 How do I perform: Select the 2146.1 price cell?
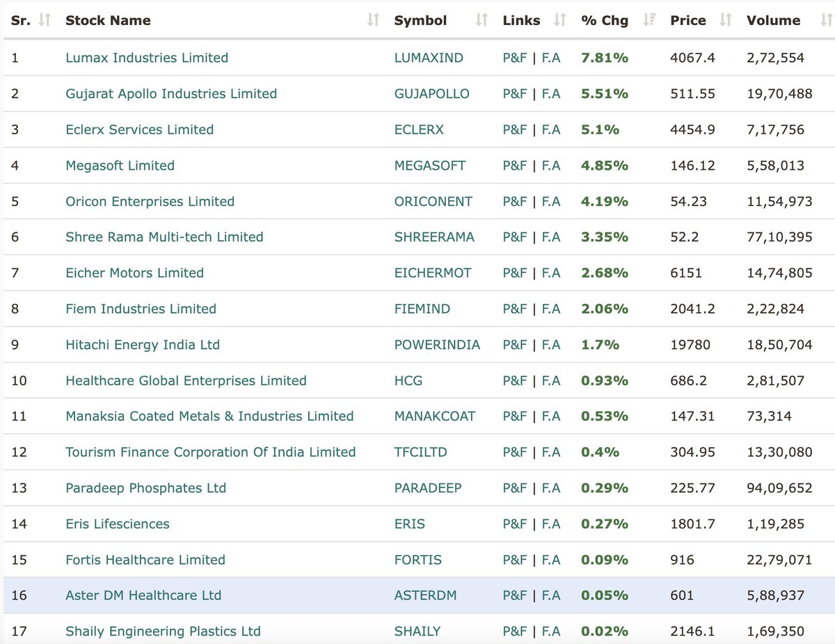click(692, 631)
